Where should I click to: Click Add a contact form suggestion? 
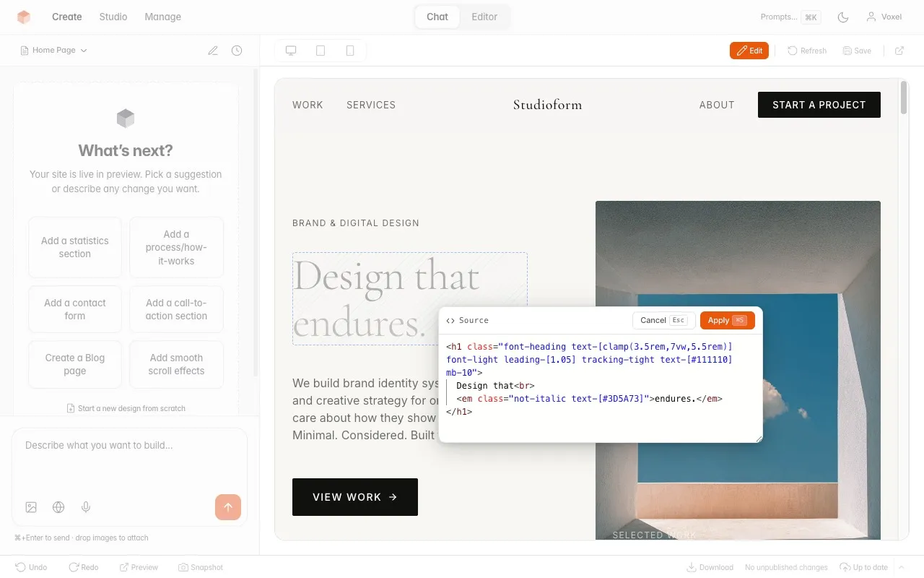(x=74, y=309)
